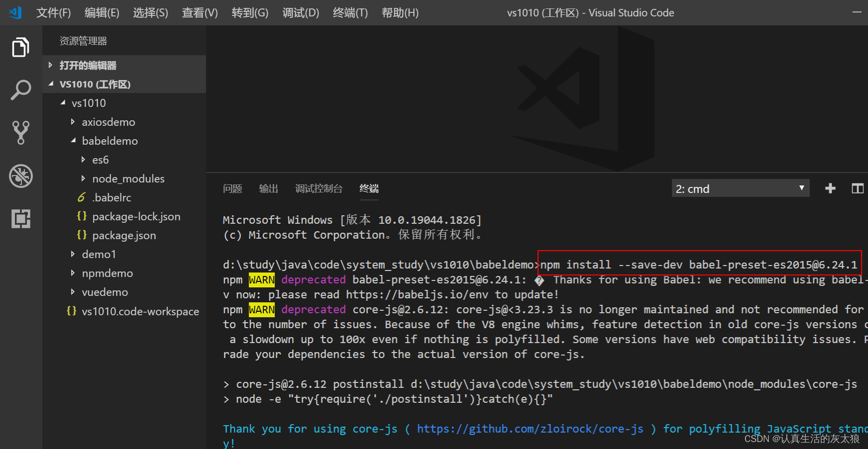The width and height of the screenshot is (868, 449).
Task: Click the package-lock.json braces icon
Action: click(82, 216)
